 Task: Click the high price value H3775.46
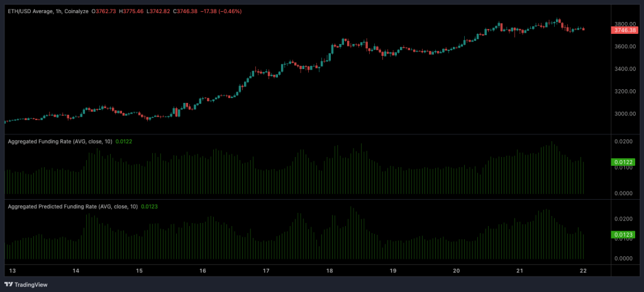point(133,11)
